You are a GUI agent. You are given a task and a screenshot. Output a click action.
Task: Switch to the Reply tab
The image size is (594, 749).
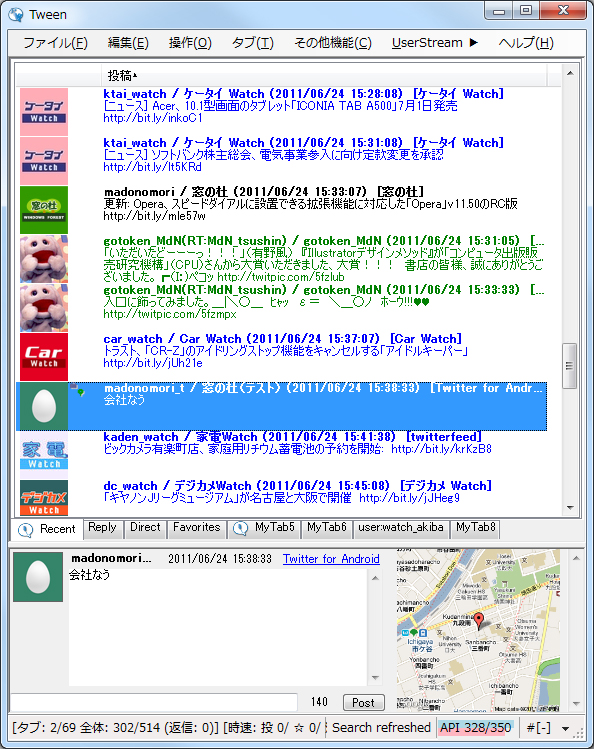102,527
